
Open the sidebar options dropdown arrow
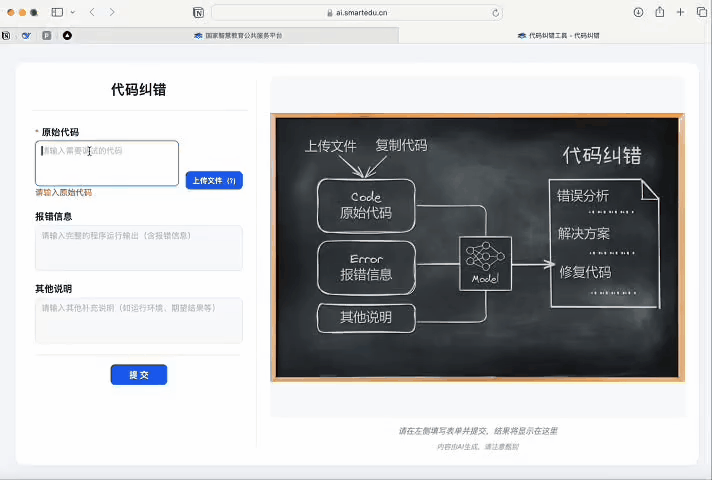click(73, 12)
